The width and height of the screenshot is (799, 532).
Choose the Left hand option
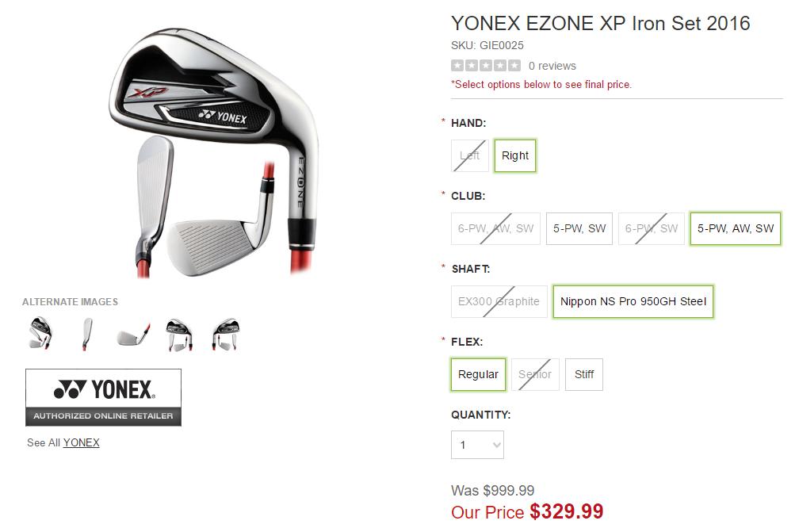(470, 155)
